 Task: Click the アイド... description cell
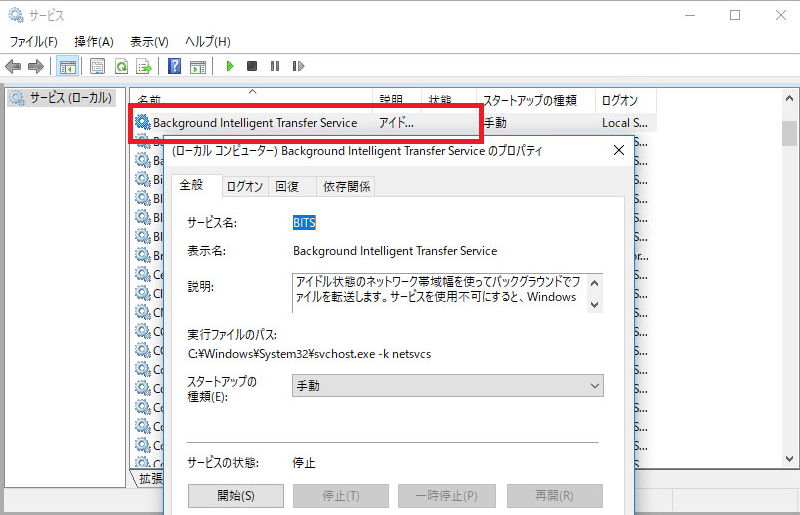click(396, 122)
